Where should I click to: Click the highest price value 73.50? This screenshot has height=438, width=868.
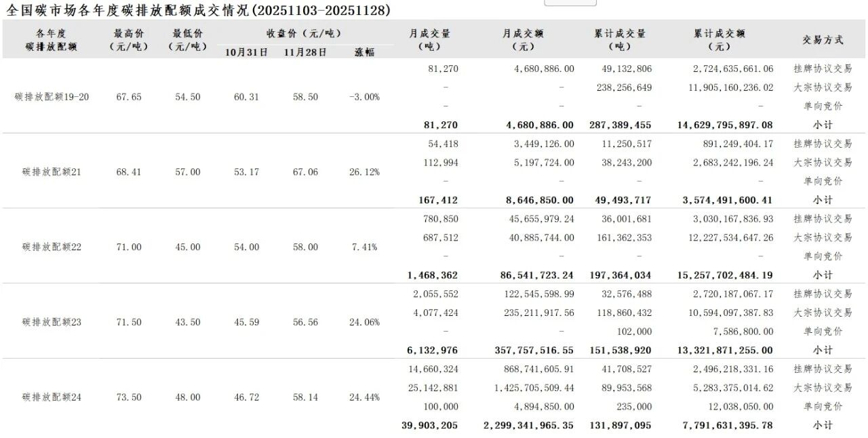coord(129,397)
